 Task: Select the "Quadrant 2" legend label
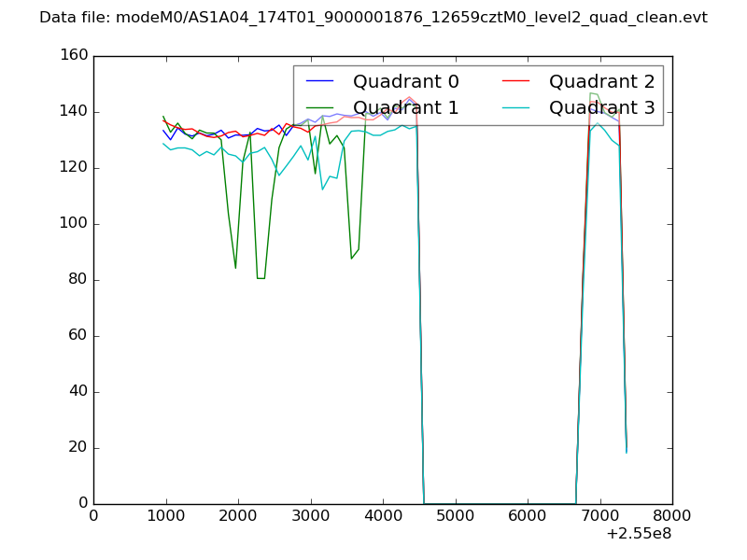(601, 81)
